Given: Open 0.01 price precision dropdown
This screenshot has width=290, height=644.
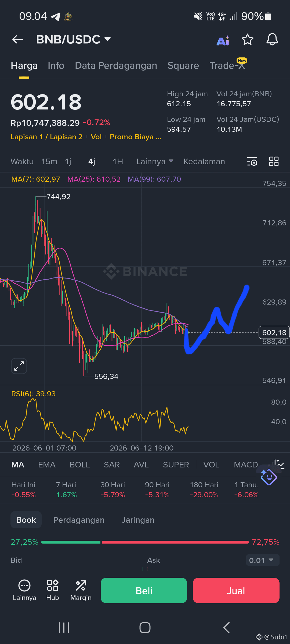Looking at the screenshot, I should click(x=263, y=560).
